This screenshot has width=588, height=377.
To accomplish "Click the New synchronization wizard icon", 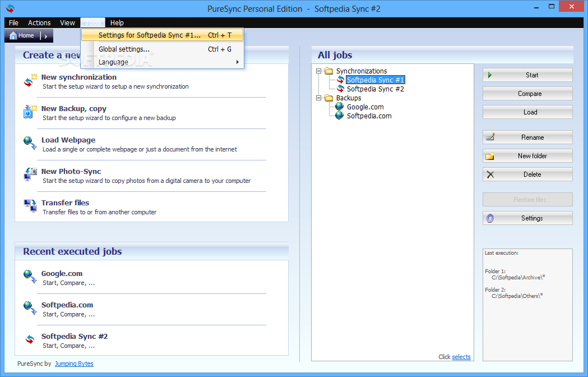I will (x=30, y=80).
